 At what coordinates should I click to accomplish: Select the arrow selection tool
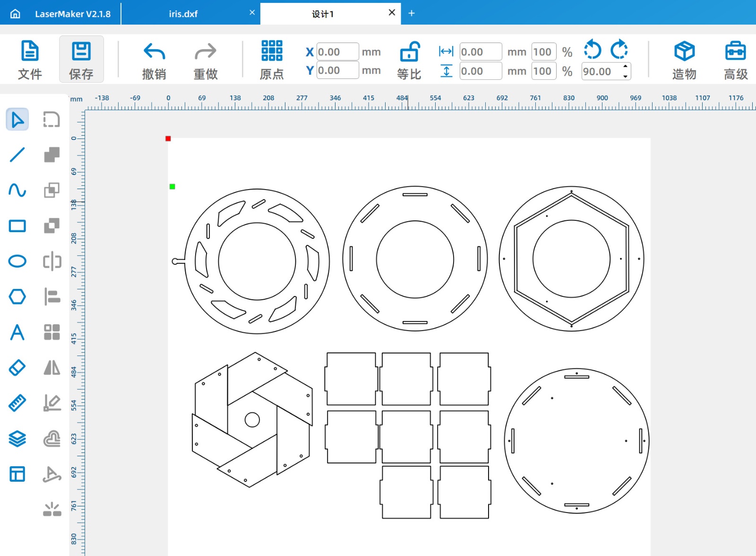(x=17, y=120)
